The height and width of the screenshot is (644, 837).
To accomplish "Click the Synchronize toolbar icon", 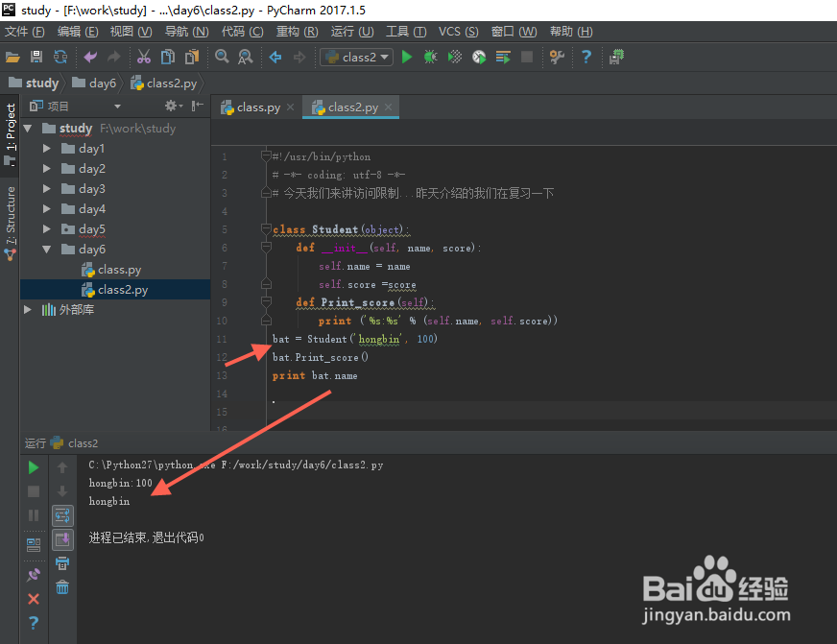I will click(60, 57).
